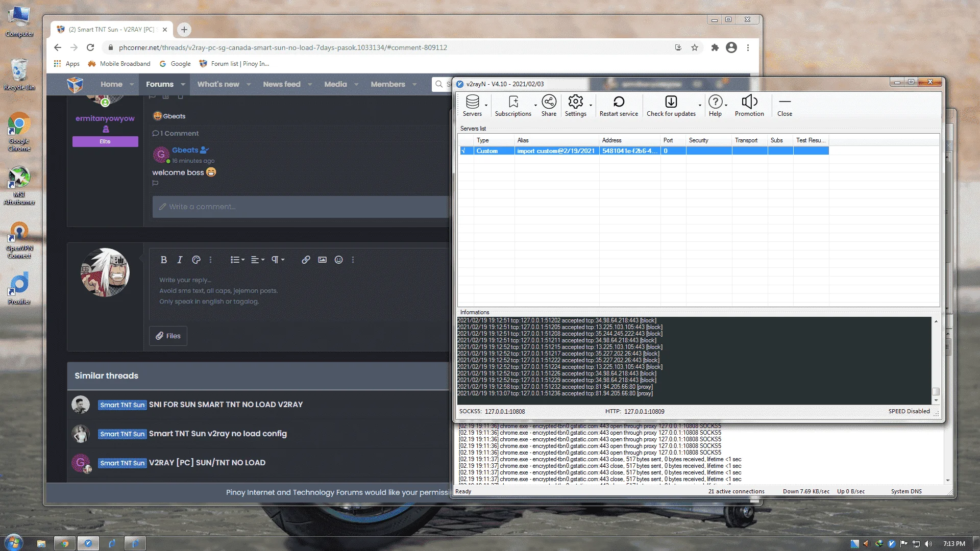Click the Share icon in v2rayN
The image size is (980, 551).
pyautogui.click(x=549, y=106)
